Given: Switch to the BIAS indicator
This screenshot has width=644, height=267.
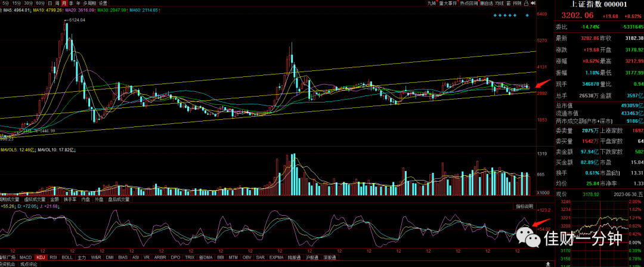Looking at the screenshot, I should pos(123,257).
